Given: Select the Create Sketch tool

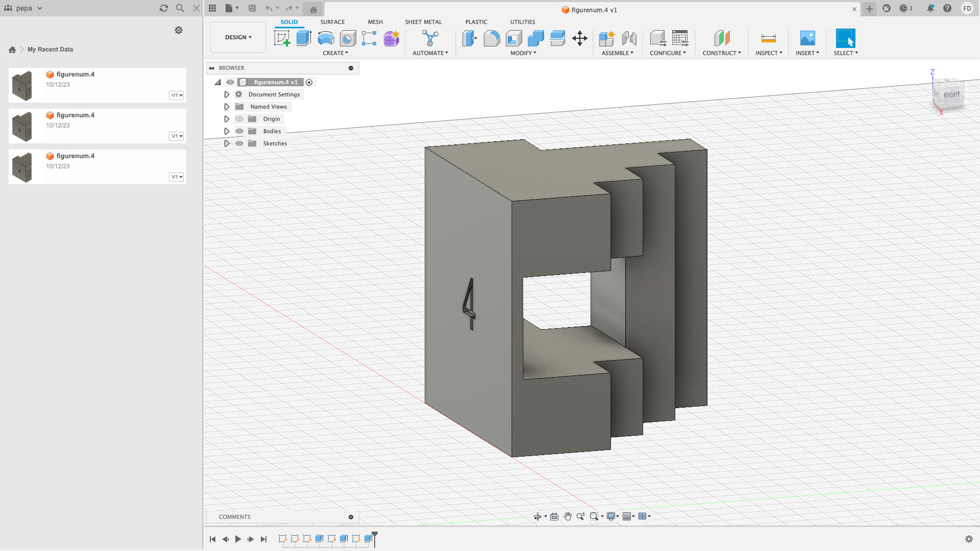Looking at the screenshot, I should click(x=282, y=38).
